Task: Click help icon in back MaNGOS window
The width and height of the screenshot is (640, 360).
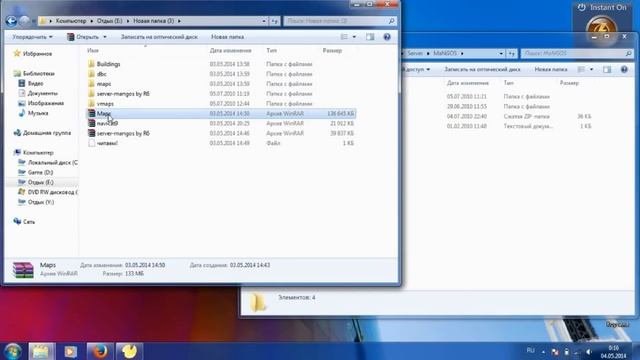Action: click(x=624, y=69)
